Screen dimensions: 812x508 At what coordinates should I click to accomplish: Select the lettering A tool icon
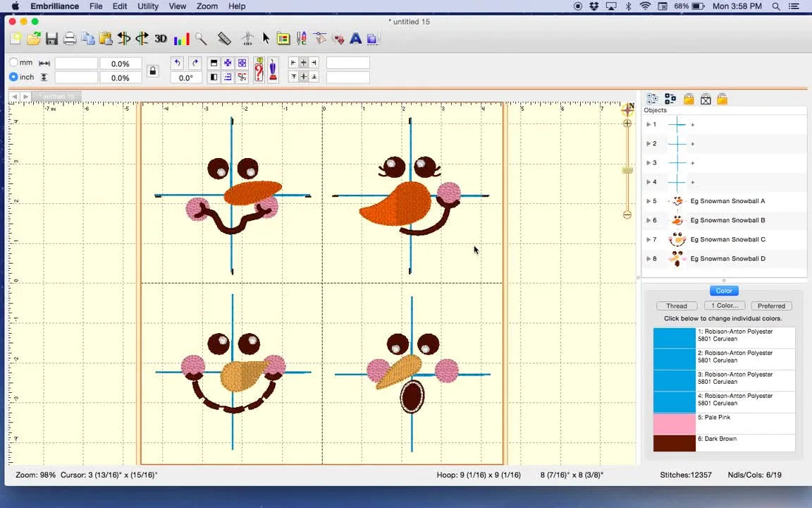click(x=356, y=39)
